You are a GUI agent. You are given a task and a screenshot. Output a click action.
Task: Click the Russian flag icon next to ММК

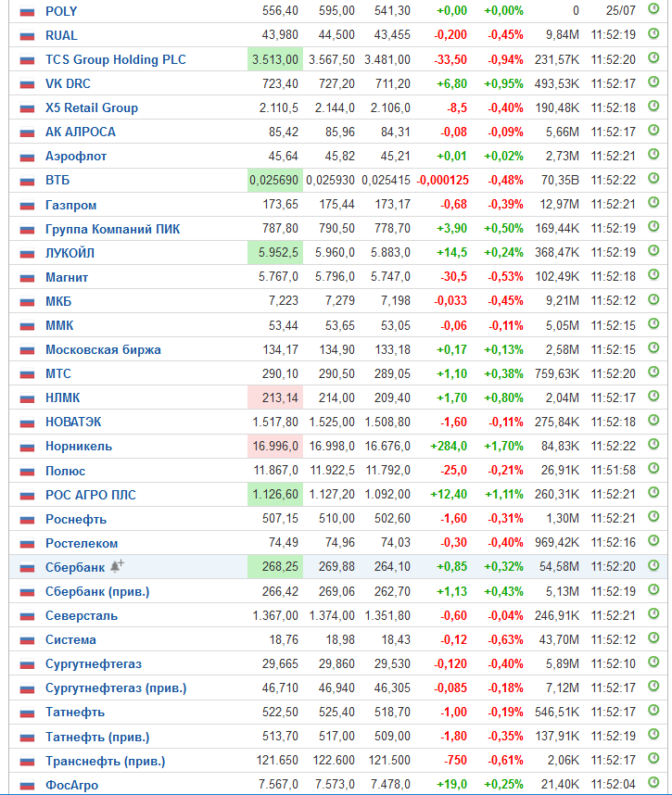click(x=28, y=326)
